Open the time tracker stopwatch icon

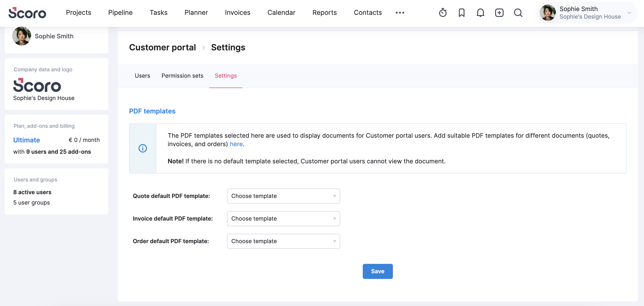(x=443, y=12)
